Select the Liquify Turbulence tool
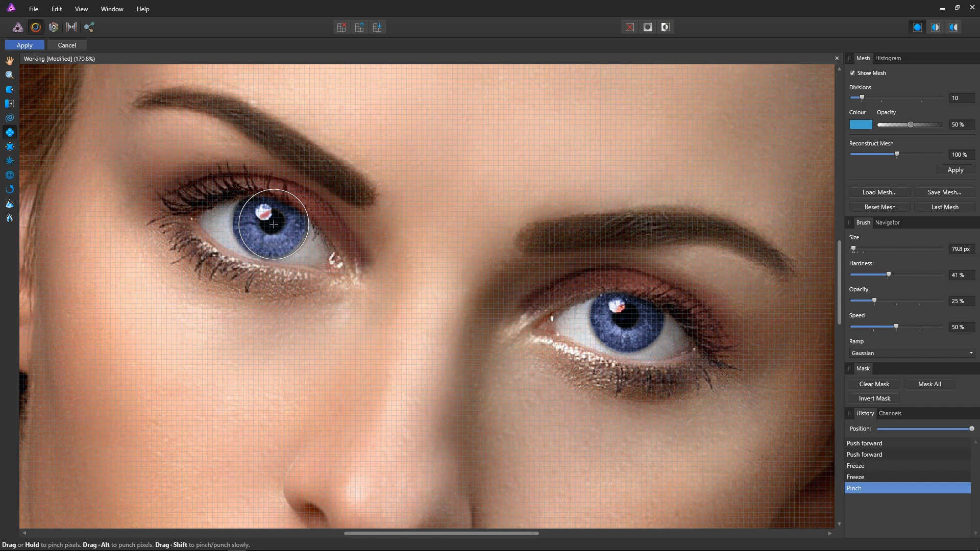This screenshot has height=551, width=980. point(10,161)
